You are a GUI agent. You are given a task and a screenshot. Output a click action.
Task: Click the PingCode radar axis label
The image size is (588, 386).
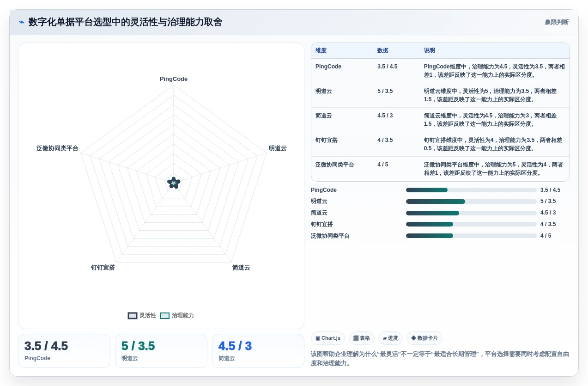tap(174, 79)
